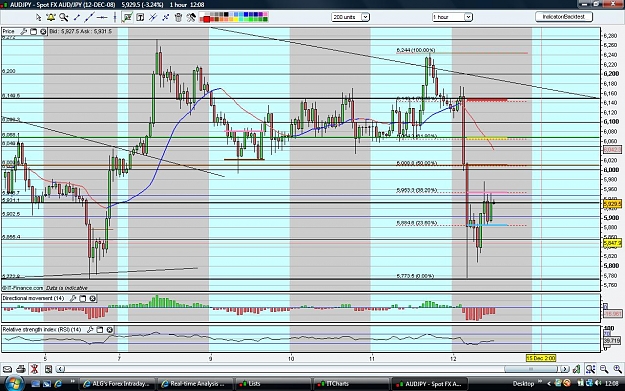The image size is (625, 391).
Task: Click the highlighted zoom selection icon
Action: pyautogui.click(x=590, y=369)
